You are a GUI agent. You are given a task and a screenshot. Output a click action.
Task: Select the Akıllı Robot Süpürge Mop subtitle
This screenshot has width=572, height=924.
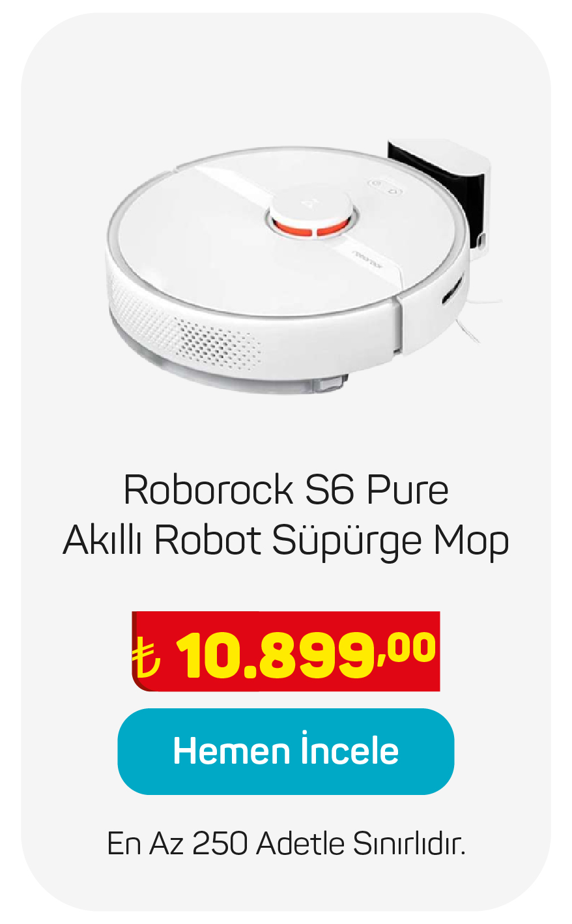285,541
